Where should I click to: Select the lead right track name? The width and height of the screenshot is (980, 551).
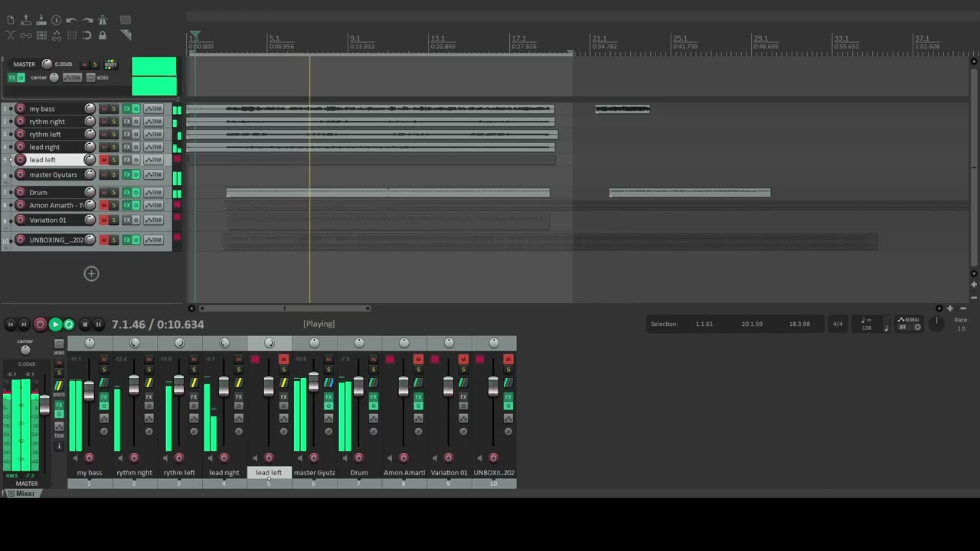44,147
